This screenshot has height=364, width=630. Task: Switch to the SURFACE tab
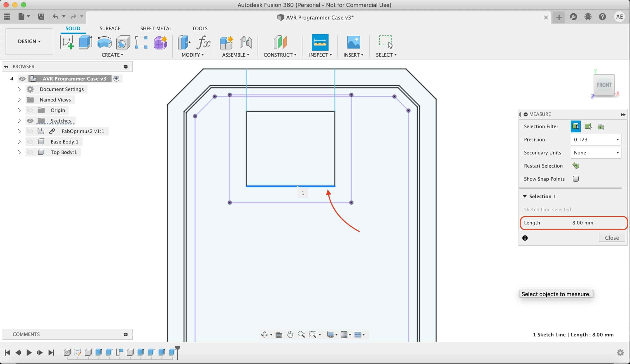click(110, 28)
